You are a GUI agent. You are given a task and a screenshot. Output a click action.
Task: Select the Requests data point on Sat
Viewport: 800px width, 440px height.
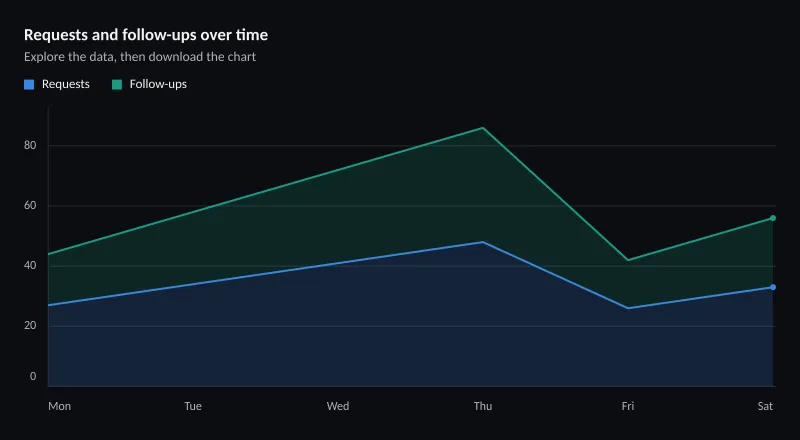pyautogui.click(x=773, y=287)
